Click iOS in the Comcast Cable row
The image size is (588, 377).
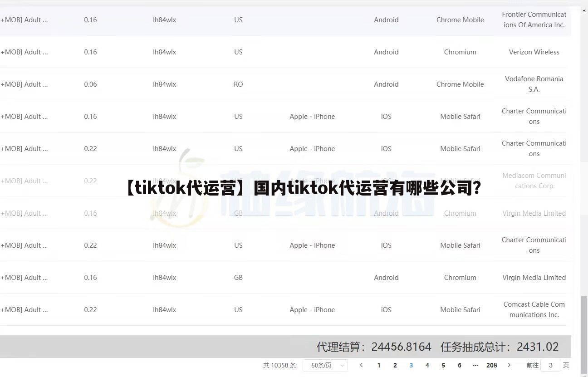[x=386, y=309]
